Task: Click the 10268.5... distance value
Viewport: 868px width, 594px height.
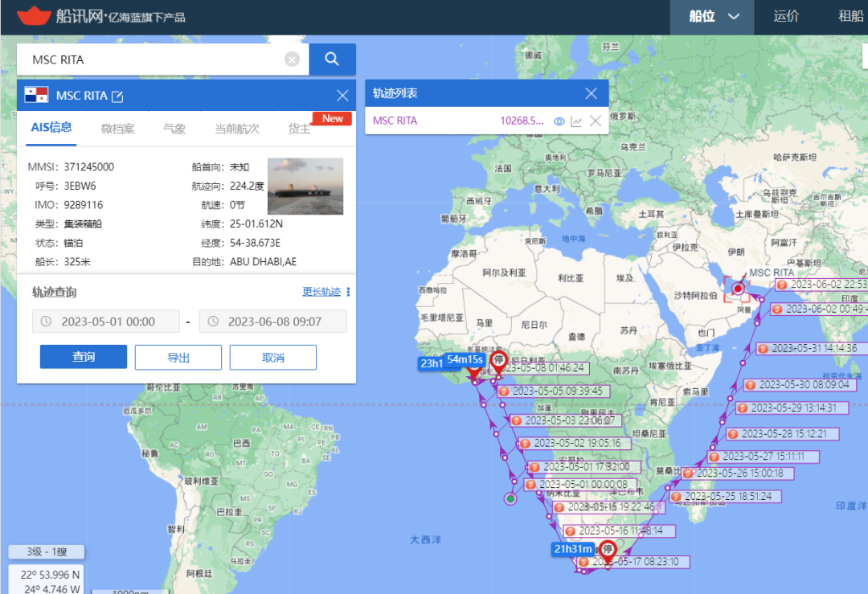Action: (522, 121)
